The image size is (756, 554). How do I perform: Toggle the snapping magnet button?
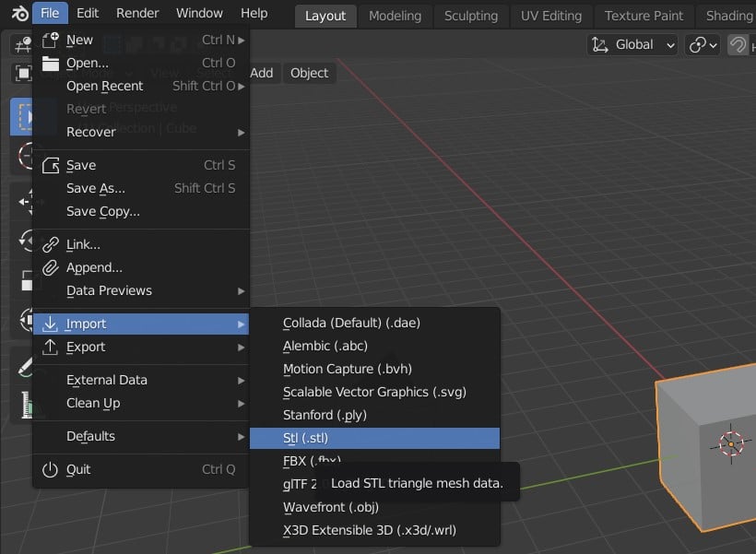click(738, 44)
